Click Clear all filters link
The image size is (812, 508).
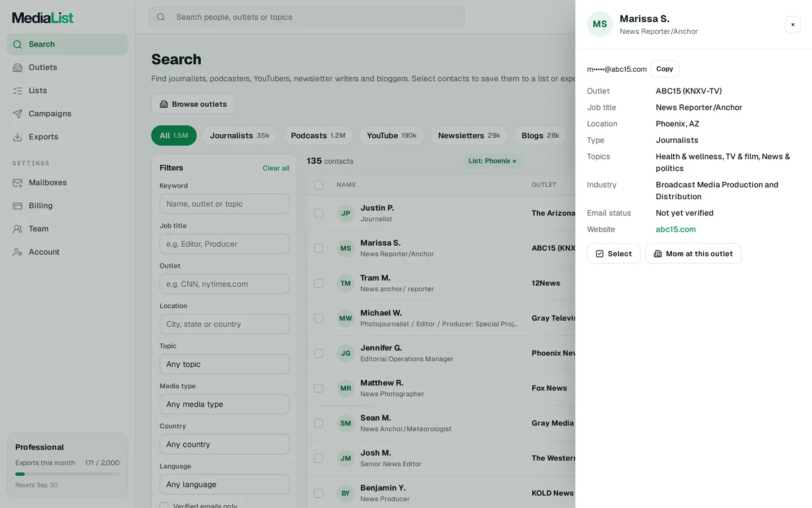[276, 168]
